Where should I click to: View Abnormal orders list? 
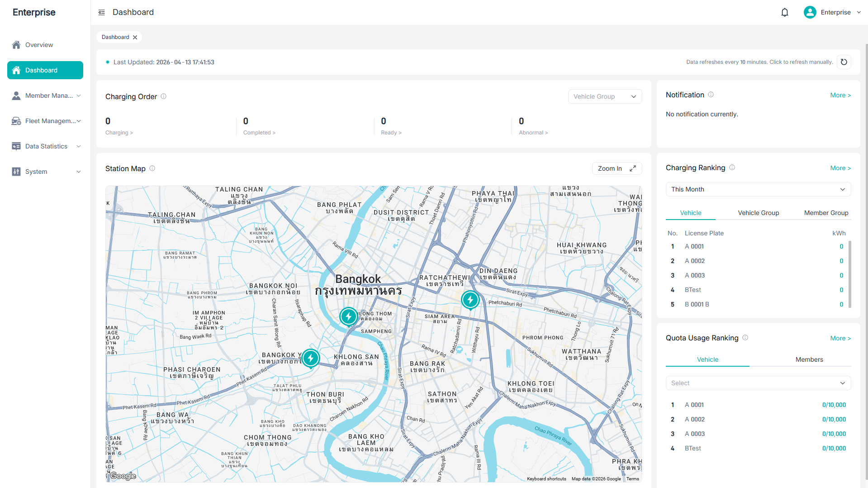[533, 133]
